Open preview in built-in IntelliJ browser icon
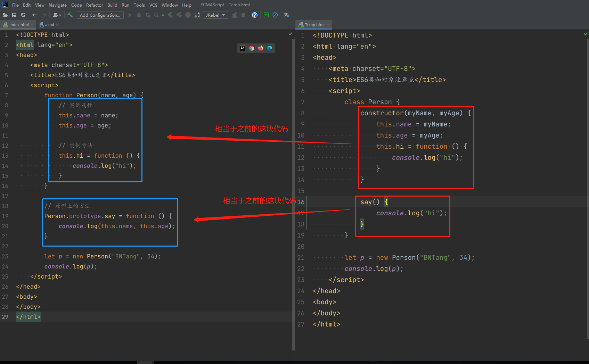 243,48
